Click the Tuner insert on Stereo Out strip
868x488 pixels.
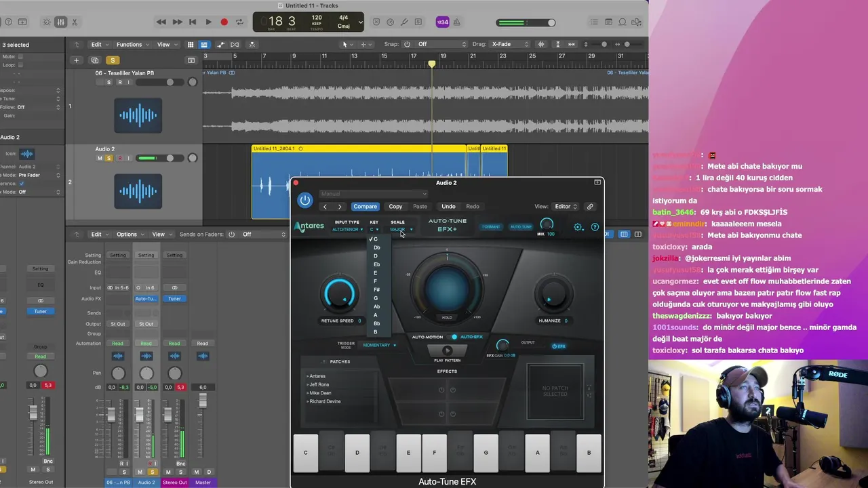pos(174,298)
